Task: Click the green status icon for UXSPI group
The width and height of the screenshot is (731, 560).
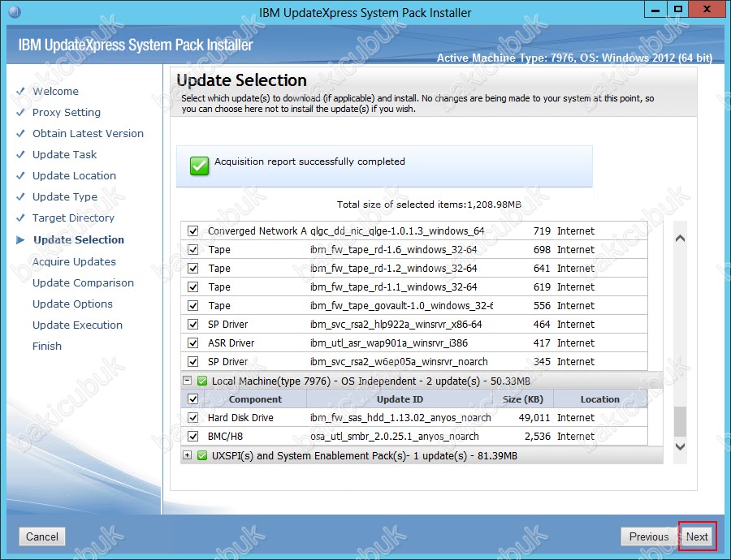Action: [202, 456]
